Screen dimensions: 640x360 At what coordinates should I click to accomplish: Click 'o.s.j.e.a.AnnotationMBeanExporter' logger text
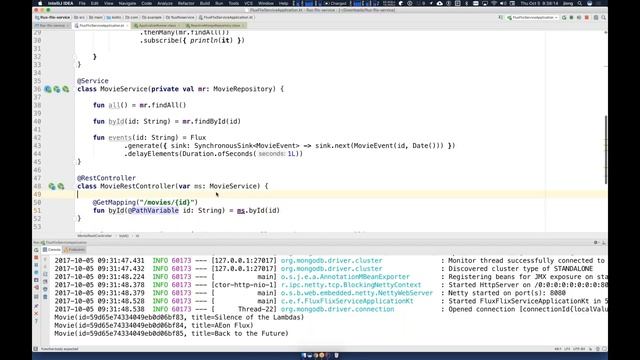345,276
